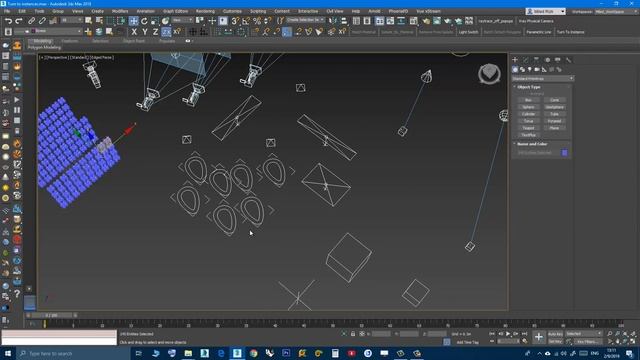Toggle the ZX plane constraint
640x360 pixels.
[166, 32]
